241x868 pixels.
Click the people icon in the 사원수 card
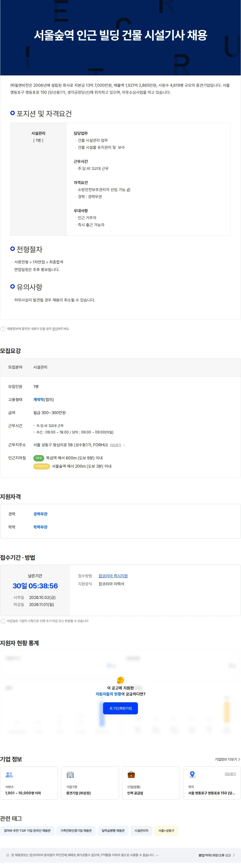[x=10, y=775]
